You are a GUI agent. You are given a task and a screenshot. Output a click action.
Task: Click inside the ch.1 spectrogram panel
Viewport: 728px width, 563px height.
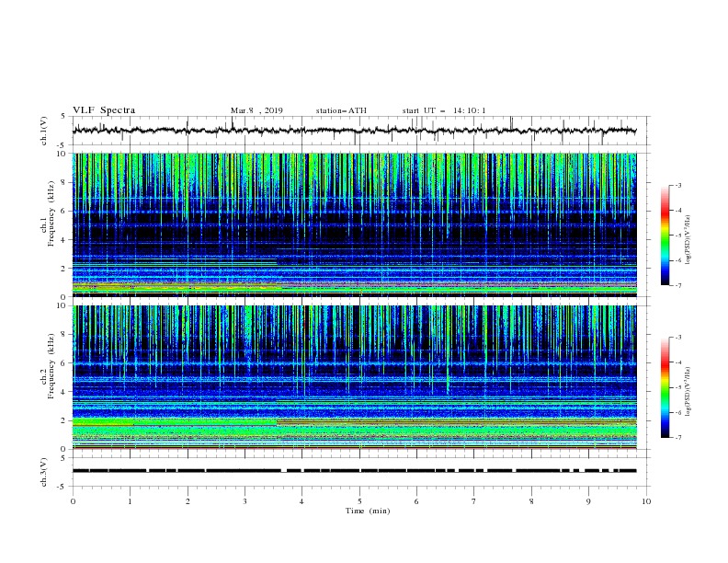[354, 224]
